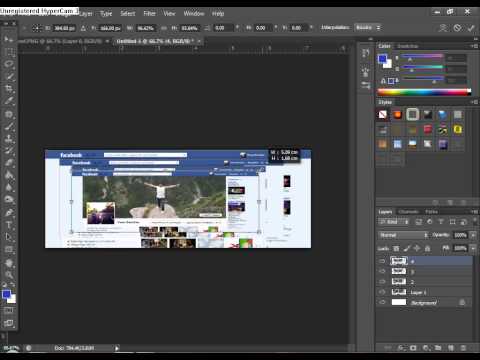Screen dimensions: 480x360
Task: Toggle reference point location grid
Action: coord(36,28)
